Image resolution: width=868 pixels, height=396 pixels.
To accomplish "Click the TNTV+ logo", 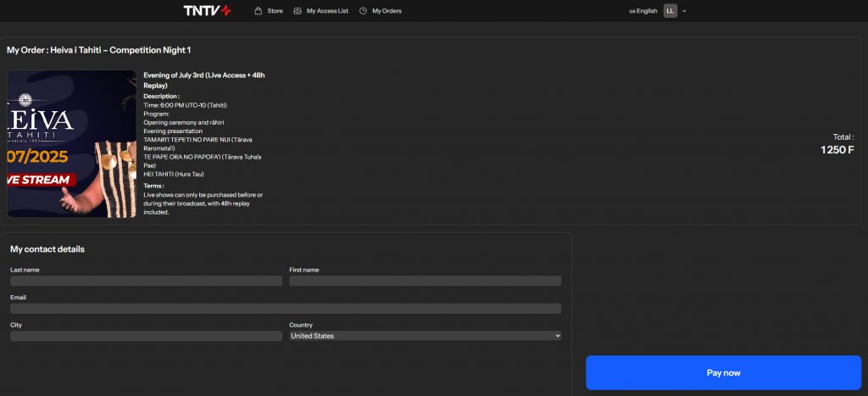I will pyautogui.click(x=207, y=11).
